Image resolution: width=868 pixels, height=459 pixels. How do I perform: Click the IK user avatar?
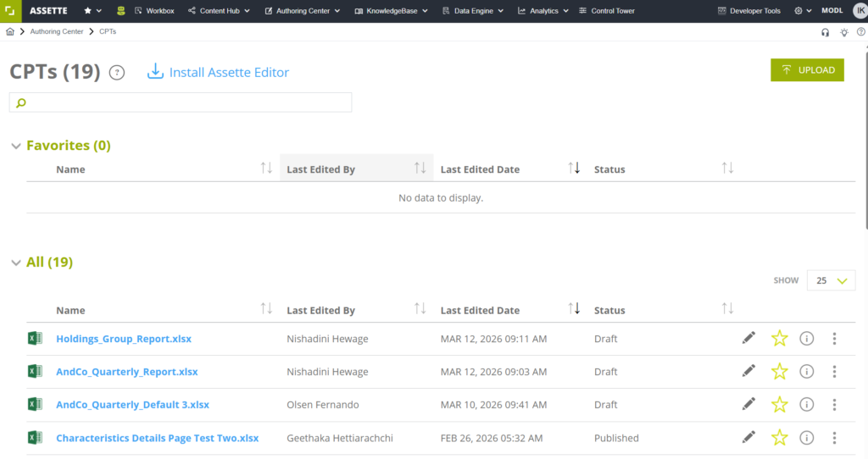(x=858, y=11)
